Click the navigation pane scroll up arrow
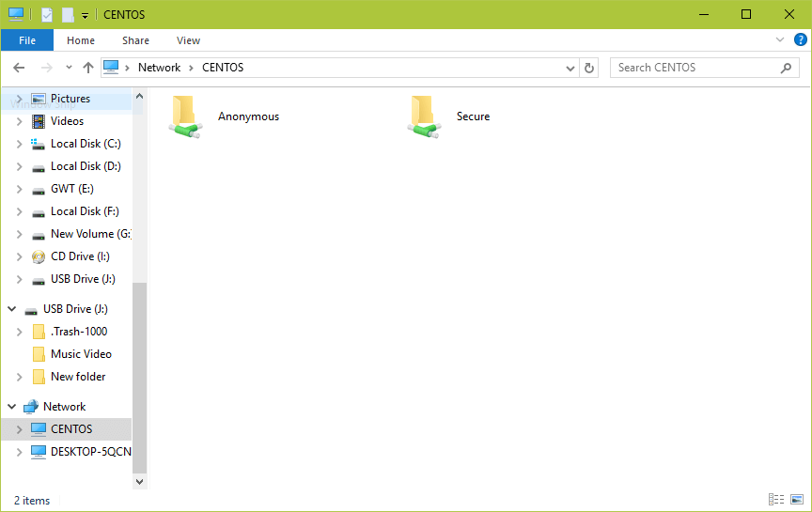The width and height of the screenshot is (812, 512). 139,96
